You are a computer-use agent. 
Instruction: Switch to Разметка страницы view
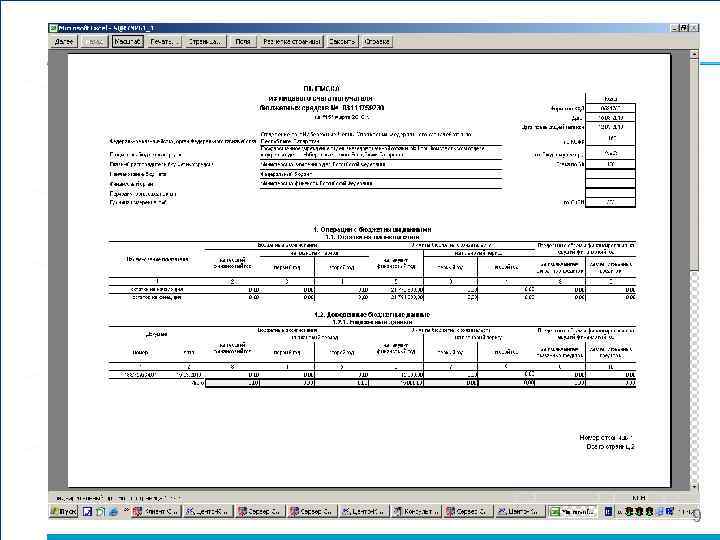pos(291,42)
